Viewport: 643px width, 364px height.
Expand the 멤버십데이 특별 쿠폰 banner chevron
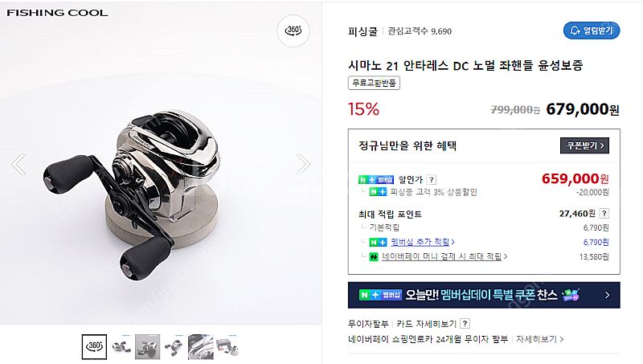(x=608, y=295)
